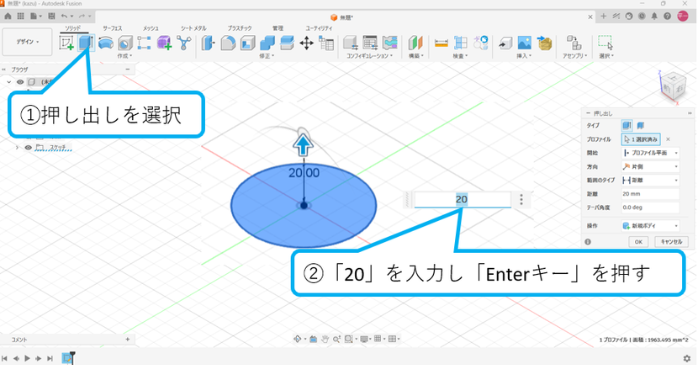Select the Create Sketch tool

coord(66,43)
